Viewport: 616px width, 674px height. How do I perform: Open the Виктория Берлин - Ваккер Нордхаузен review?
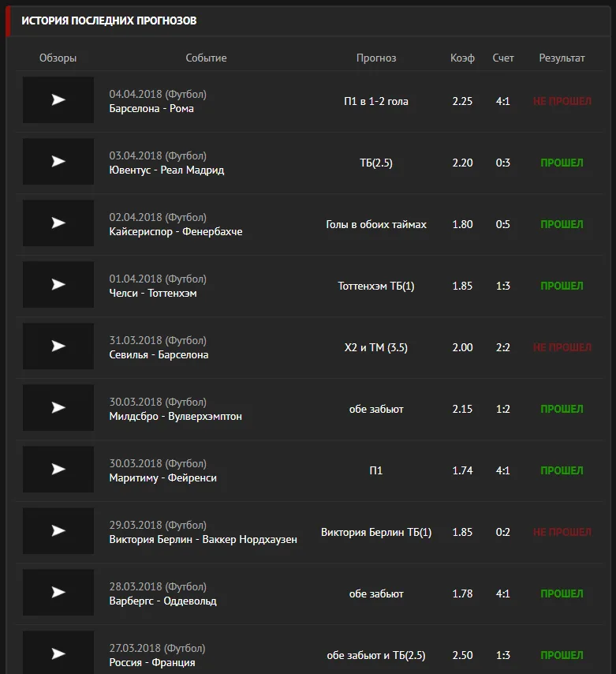[x=58, y=530]
